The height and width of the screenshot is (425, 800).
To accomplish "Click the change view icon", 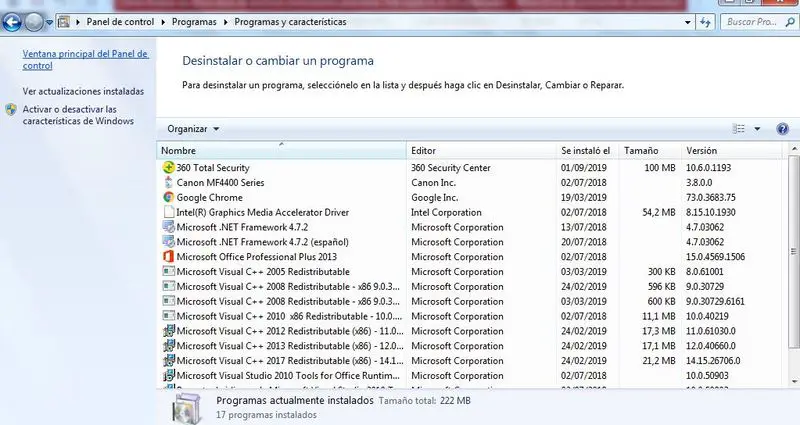I will tap(738, 129).
